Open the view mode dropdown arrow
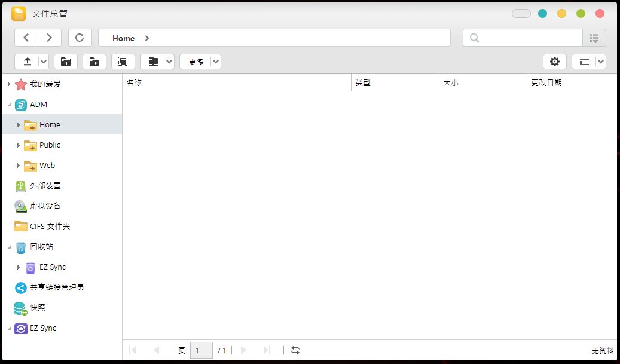620x364 pixels. tap(601, 62)
